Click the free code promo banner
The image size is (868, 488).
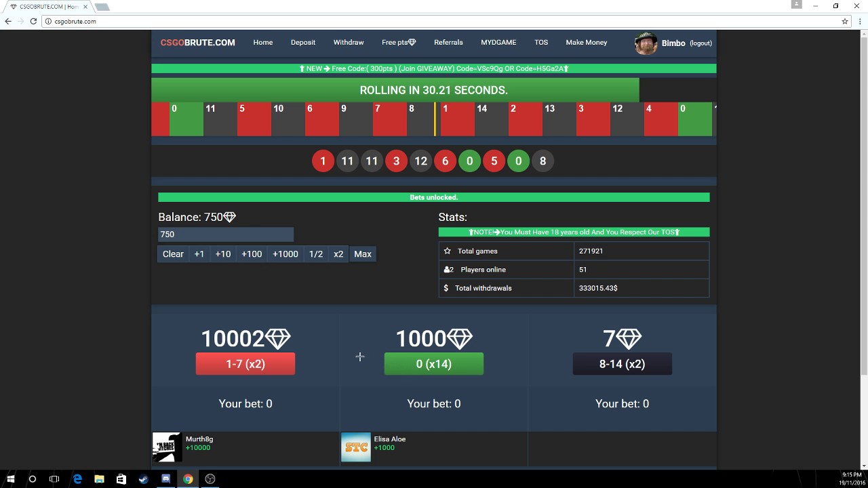click(434, 68)
